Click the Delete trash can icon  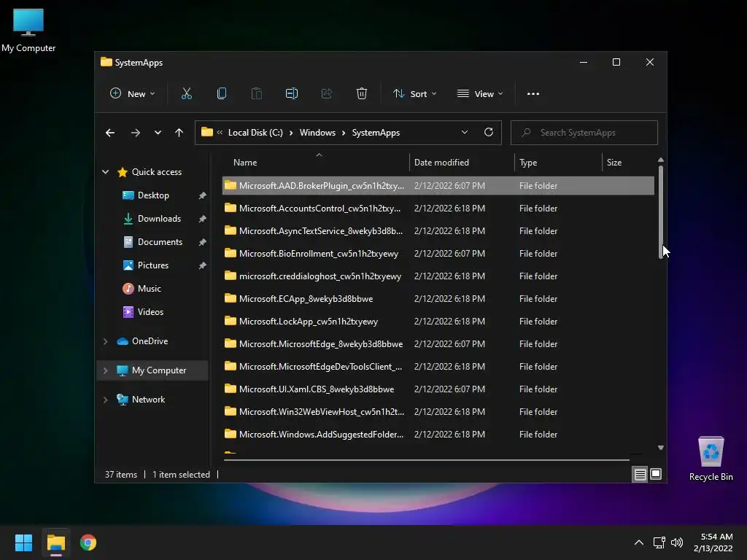[x=362, y=94]
